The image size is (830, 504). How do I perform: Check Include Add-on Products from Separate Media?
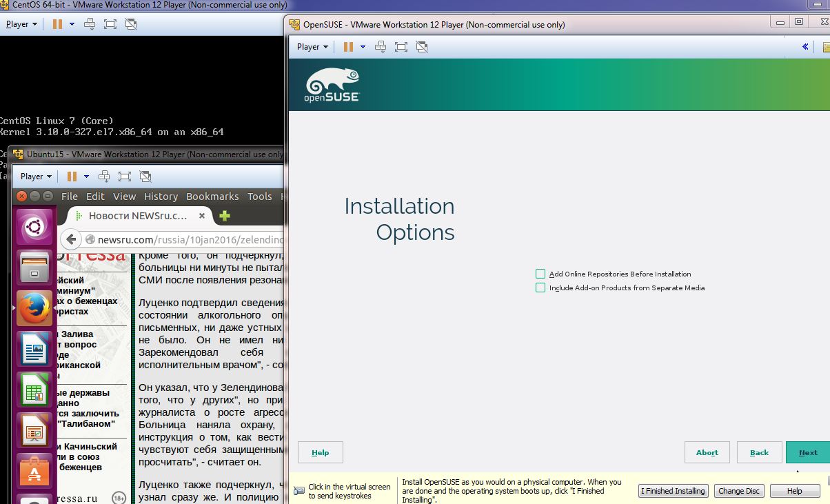point(540,288)
